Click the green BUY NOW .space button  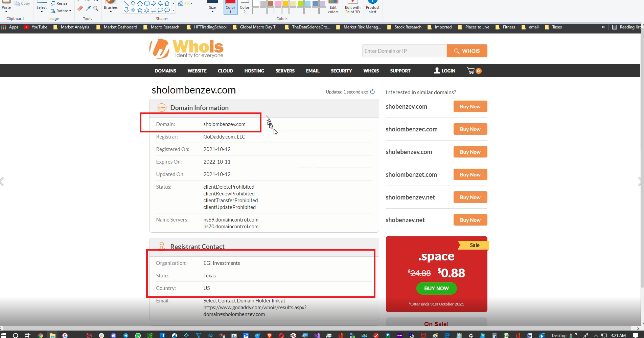pyautogui.click(x=437, y=288)
